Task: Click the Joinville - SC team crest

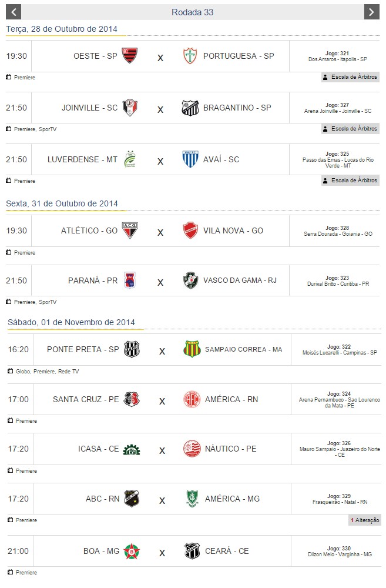Action: coord(130,108)
